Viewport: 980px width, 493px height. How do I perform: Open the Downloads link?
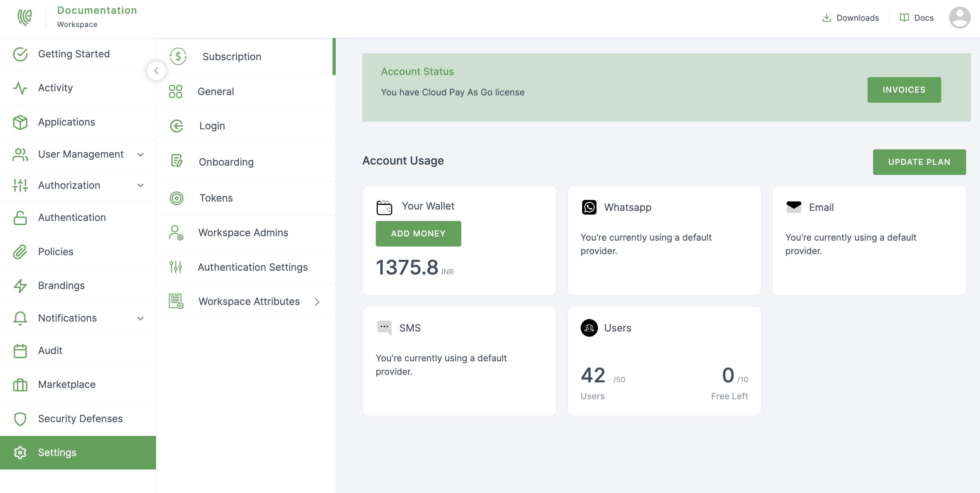coord(850,18)
